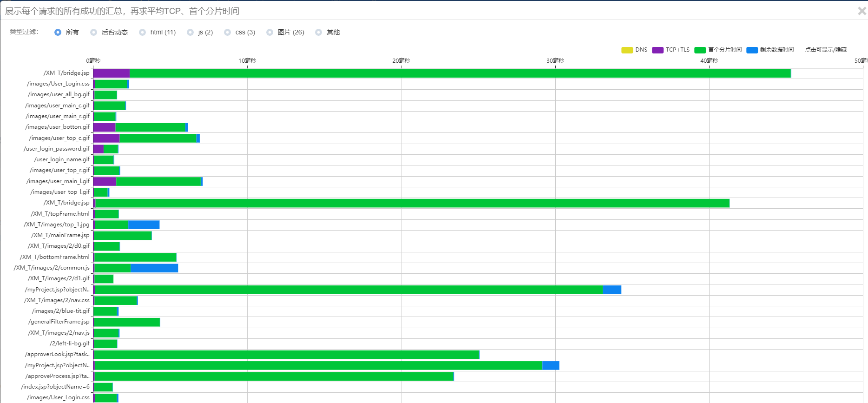Filter requests by js (2)
This screenshot has height=403, width=868.
click(191, 32)
